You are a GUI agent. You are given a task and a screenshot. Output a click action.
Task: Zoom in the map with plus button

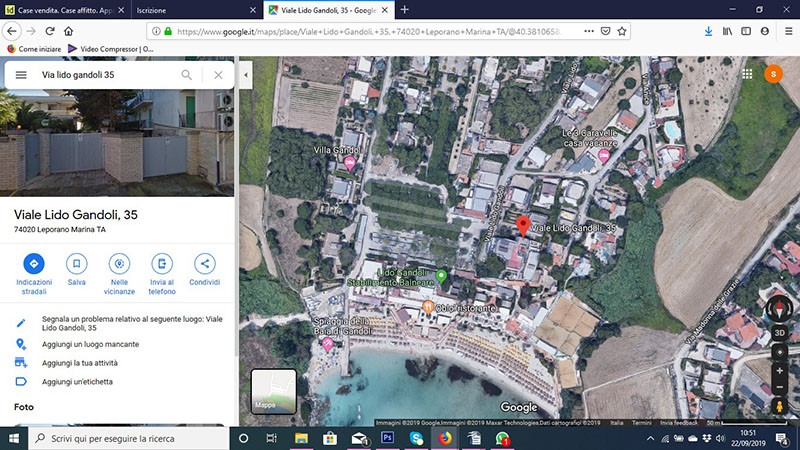779,370
